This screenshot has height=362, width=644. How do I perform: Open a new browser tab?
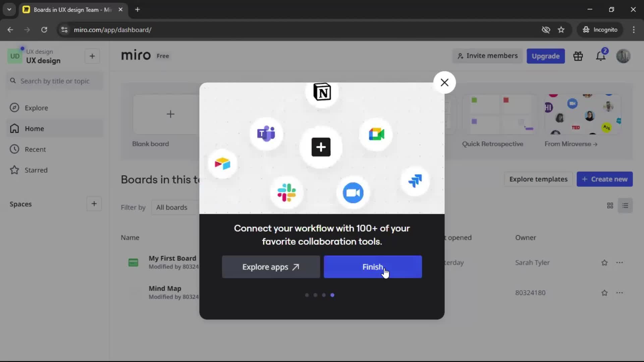pos(138,10)
